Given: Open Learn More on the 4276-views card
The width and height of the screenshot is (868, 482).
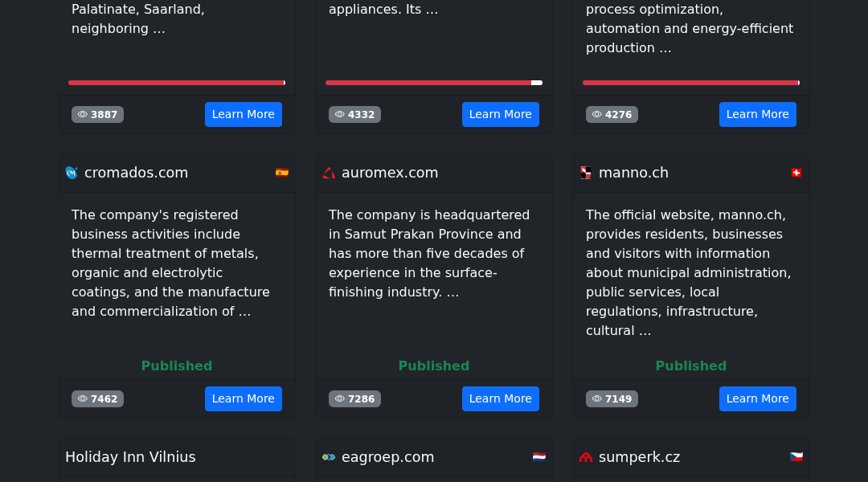Looking at the screenshot, I should click(x=757, y=115).
